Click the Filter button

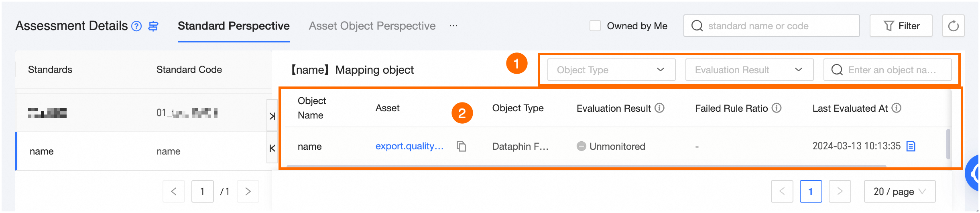[901, 26]
